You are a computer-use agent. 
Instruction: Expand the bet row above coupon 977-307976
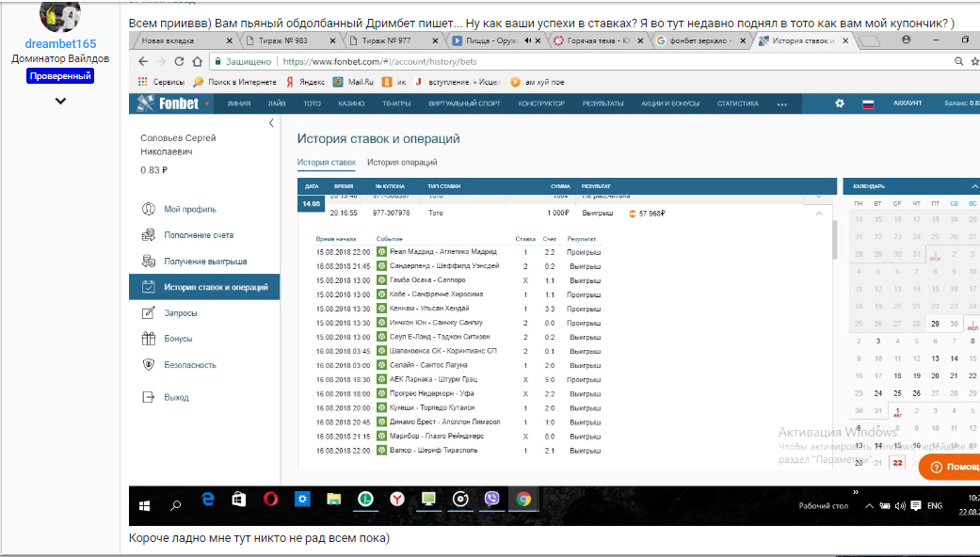(x=819, y=197)
